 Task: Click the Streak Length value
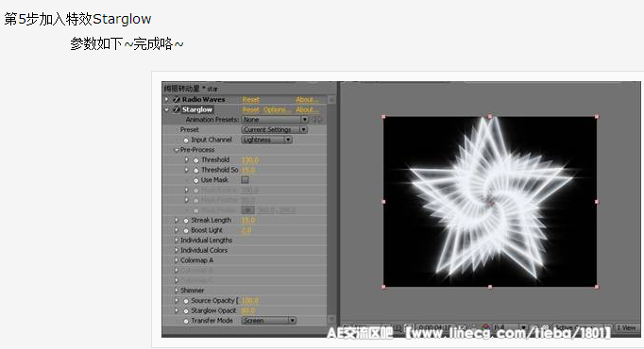(248, 221)
